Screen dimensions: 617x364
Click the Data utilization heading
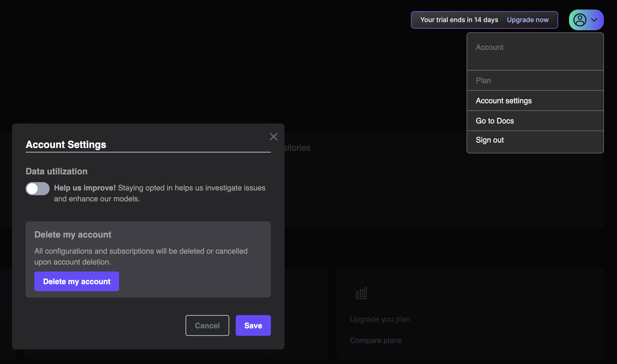pos(56,171)
